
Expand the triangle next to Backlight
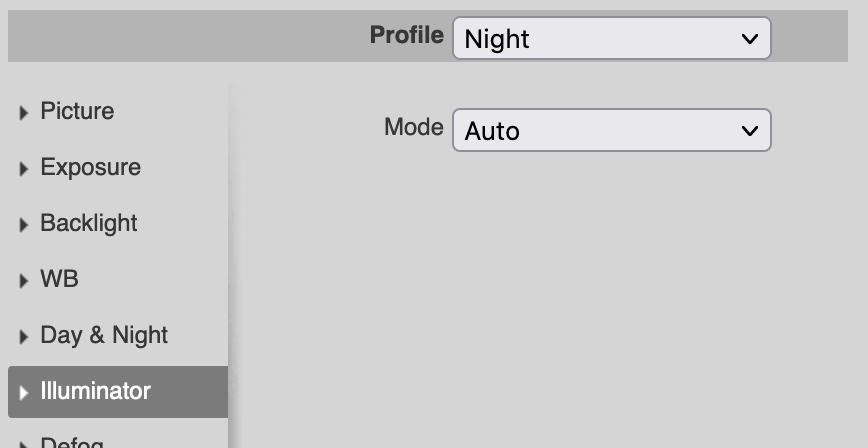pyautogui.click(x=23, y=225)
